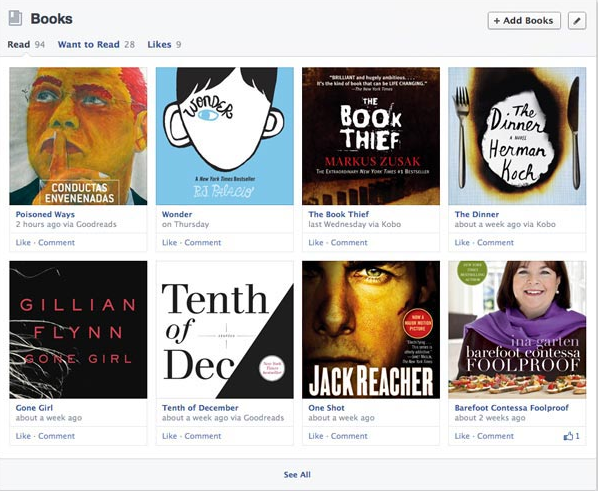Viewport: 598px width, 491px height.
Task: Like the Poisoned Ways book
Action: (23, 242)
